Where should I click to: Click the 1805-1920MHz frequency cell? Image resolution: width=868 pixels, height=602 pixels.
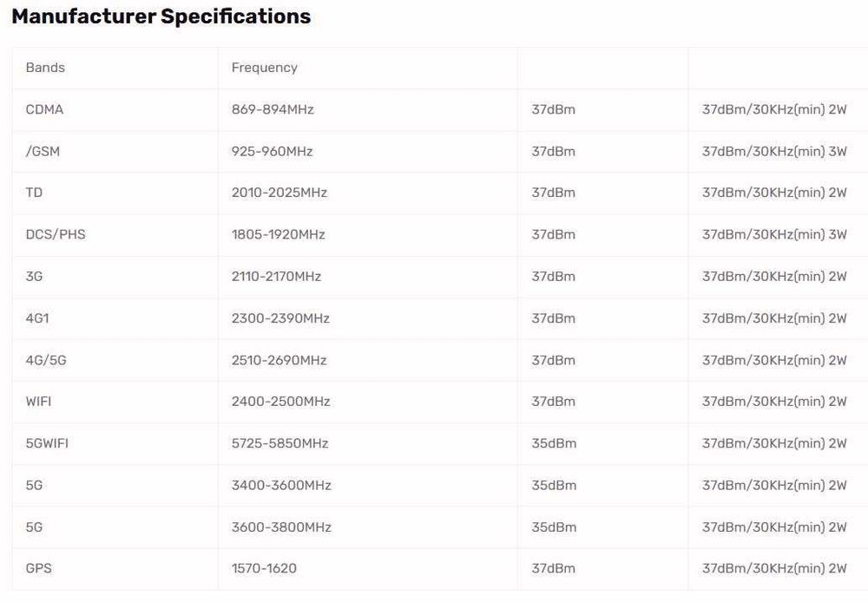pyautogui.click(x=279, y=234)
